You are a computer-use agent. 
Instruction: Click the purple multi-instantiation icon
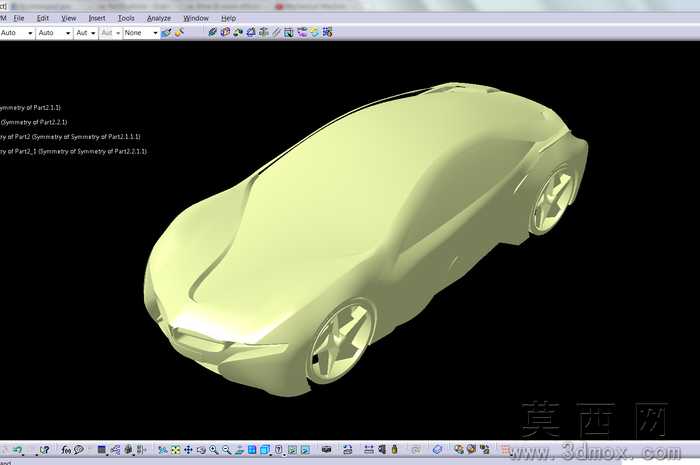(302, 32)
